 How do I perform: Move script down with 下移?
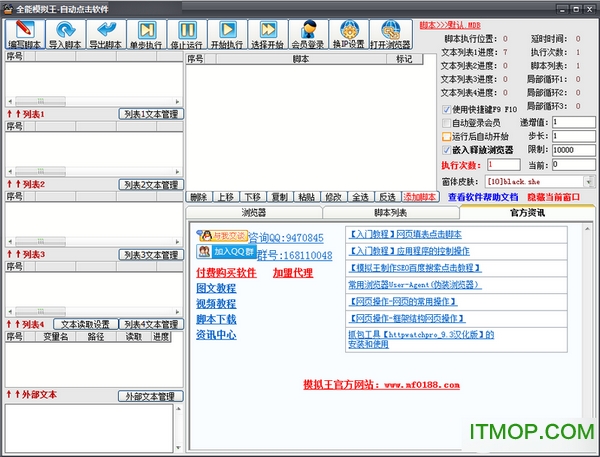click(x=253, y=197)
